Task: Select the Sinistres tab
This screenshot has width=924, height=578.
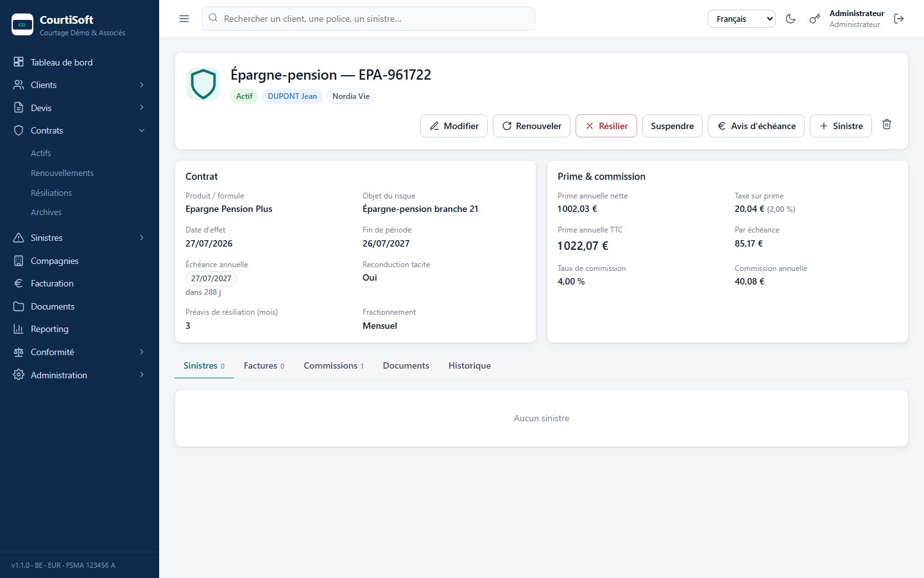Action: point(204,365)
